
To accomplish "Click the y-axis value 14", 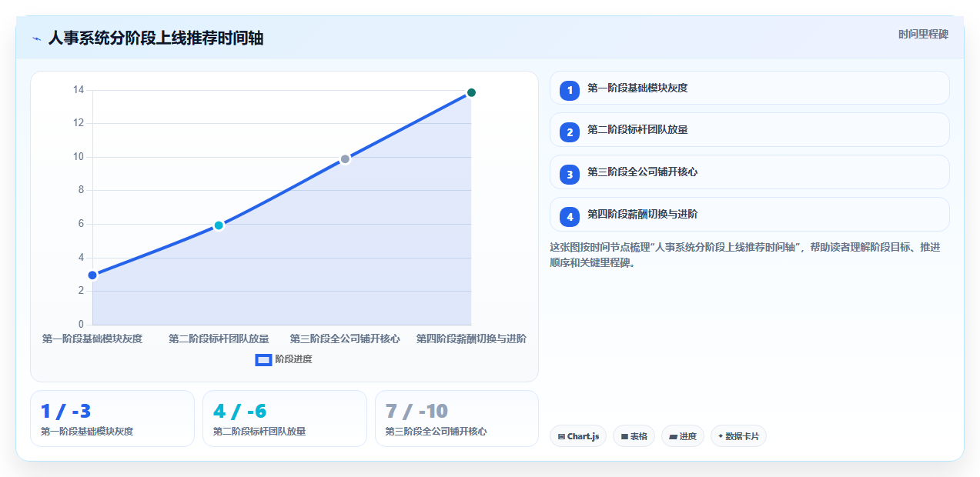I will coord(79,90).
